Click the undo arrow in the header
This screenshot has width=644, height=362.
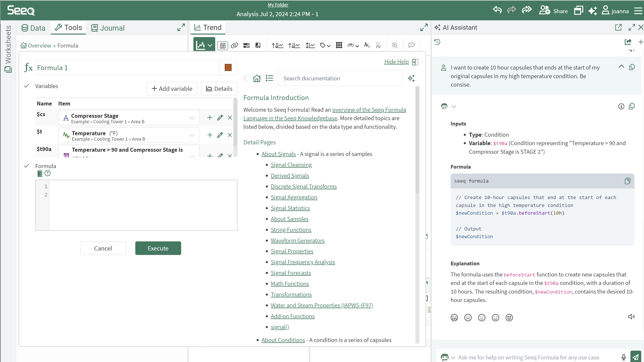pyautogui.click(x=497, y=10)
